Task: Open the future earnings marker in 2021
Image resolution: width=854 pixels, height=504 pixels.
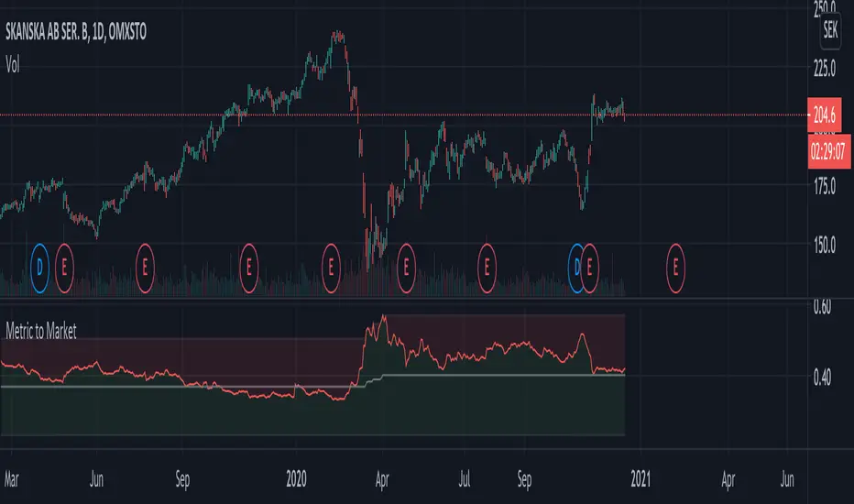Action: click(675, 268)
